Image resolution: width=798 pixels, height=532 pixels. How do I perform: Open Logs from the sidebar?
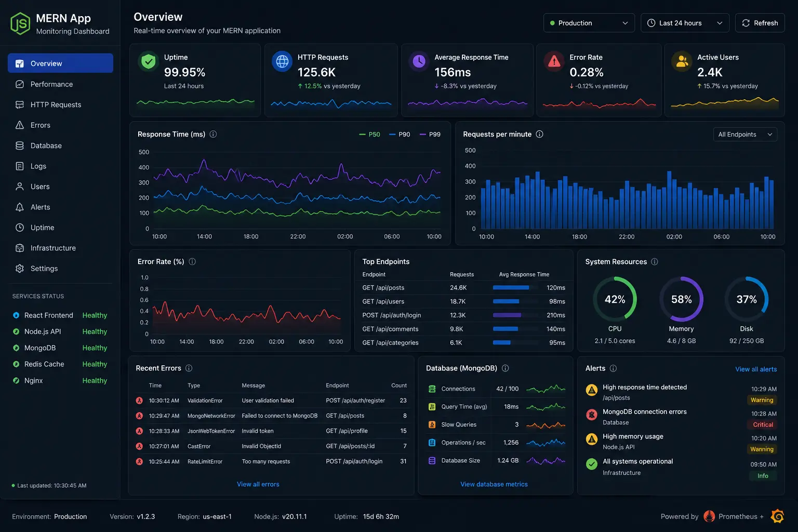60,166
